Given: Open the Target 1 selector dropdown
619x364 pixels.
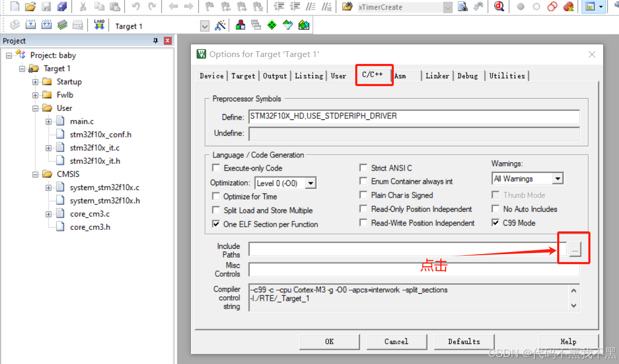Looking at the screenshot, I should 205,26.
